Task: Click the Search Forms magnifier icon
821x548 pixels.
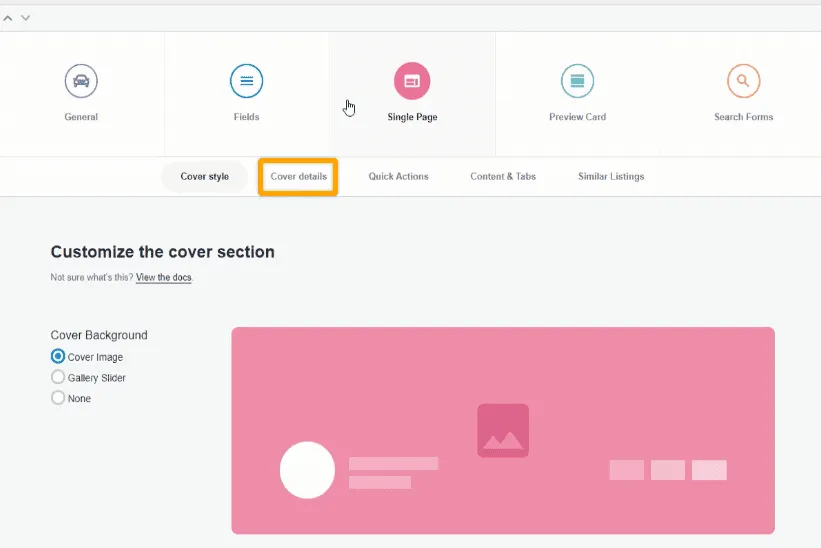Action: (x=743, y=81)
